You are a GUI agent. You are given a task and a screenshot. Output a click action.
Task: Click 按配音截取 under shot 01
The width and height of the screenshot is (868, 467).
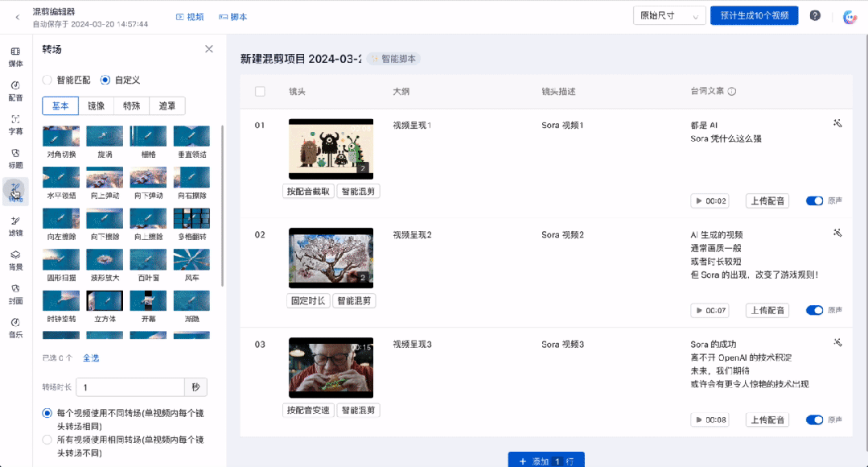[x=308, y=192]
